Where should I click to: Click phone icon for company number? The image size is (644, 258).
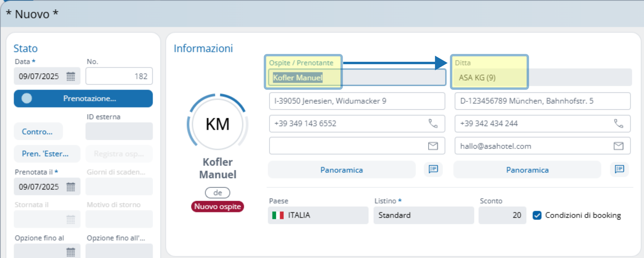point(618,124)
